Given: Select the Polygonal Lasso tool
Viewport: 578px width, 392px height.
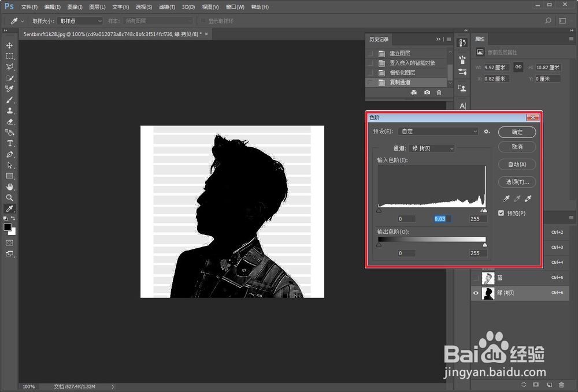Looking at the screenshot, I should [10, 67].
